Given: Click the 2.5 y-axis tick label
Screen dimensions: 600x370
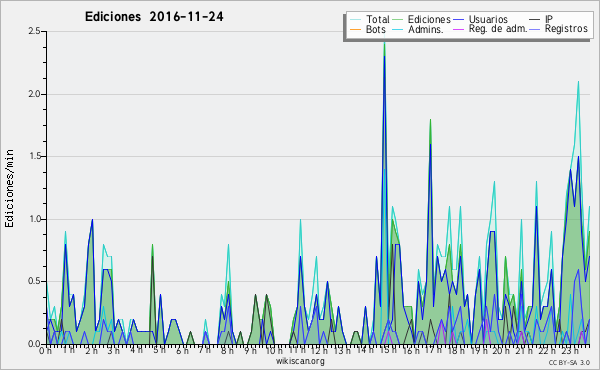Looking at the screenshot, I should [34, 31].
